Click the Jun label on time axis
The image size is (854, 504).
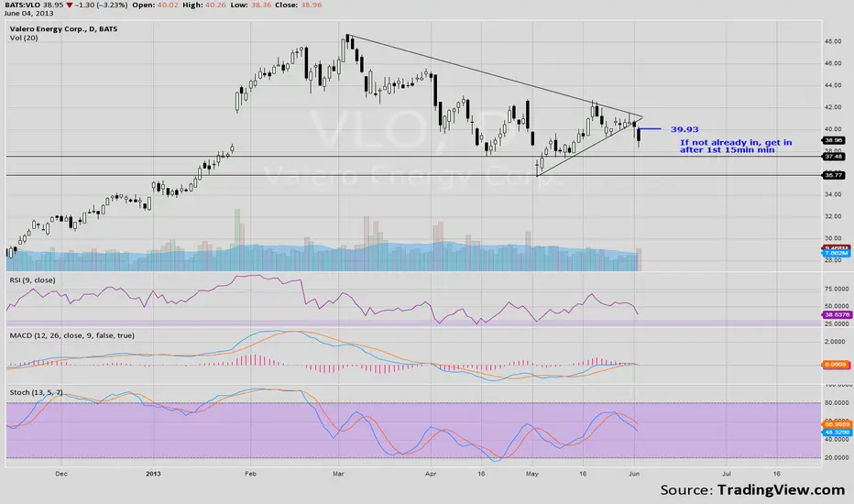[634, 474]
